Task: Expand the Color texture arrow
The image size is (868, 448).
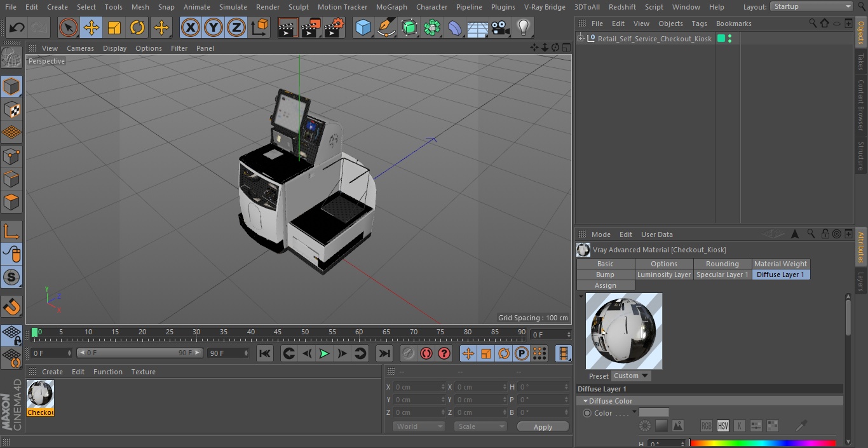Action: 634,412
